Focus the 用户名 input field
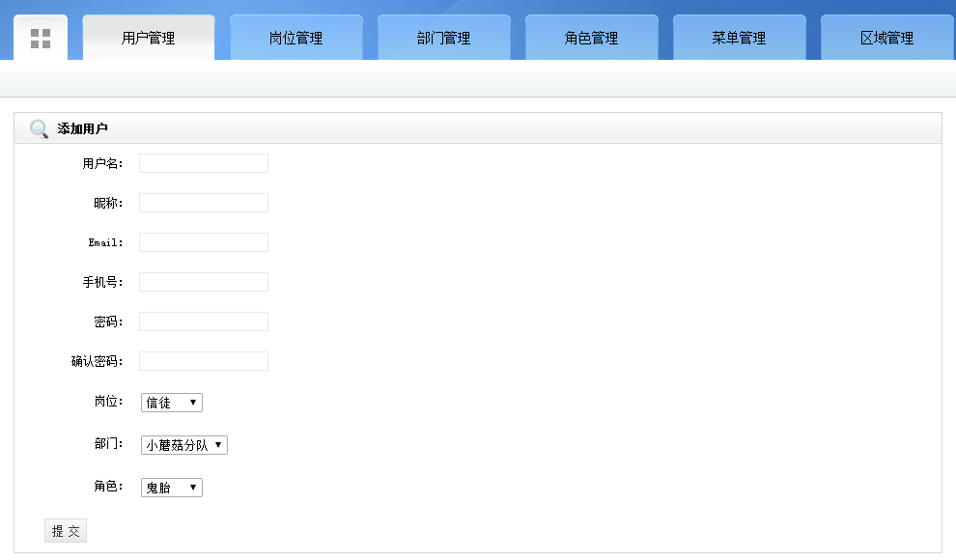The height and width of the screenshot is (560, 956). pos(204,163)
